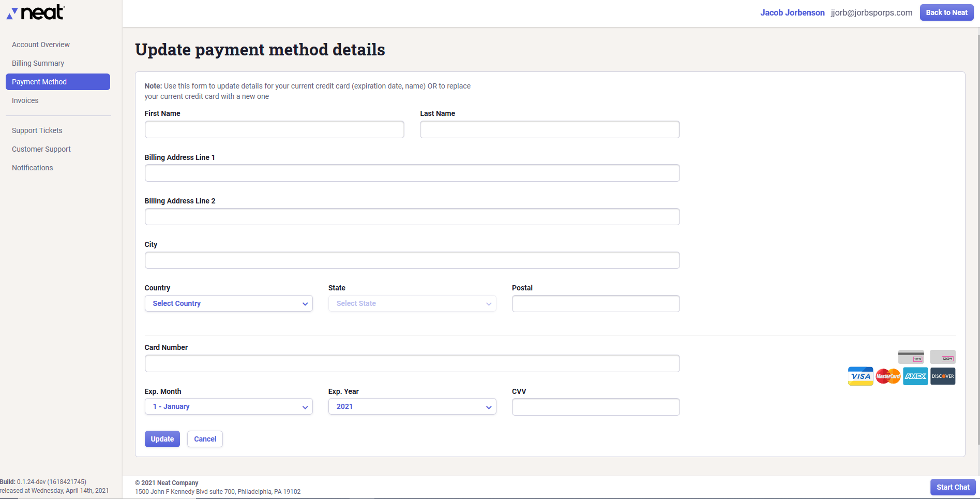Open Support Tickets in sidebar

(37, 130)
